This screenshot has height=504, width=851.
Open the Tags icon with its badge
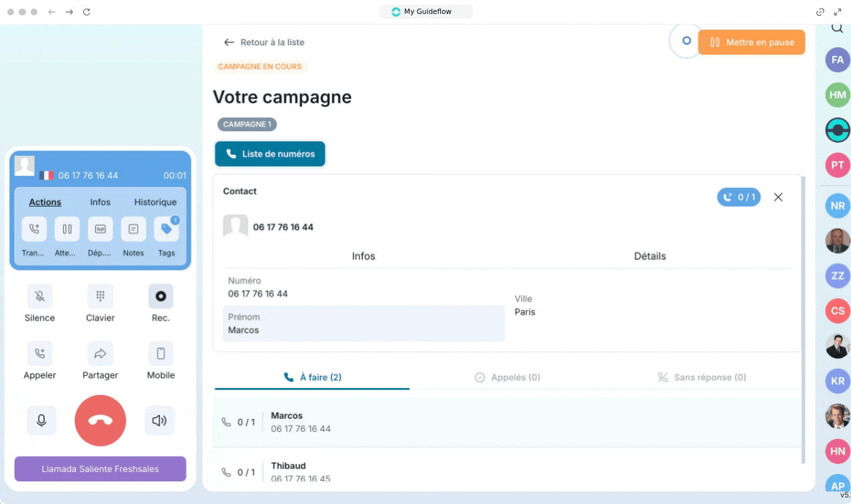(x=166, y=229)
